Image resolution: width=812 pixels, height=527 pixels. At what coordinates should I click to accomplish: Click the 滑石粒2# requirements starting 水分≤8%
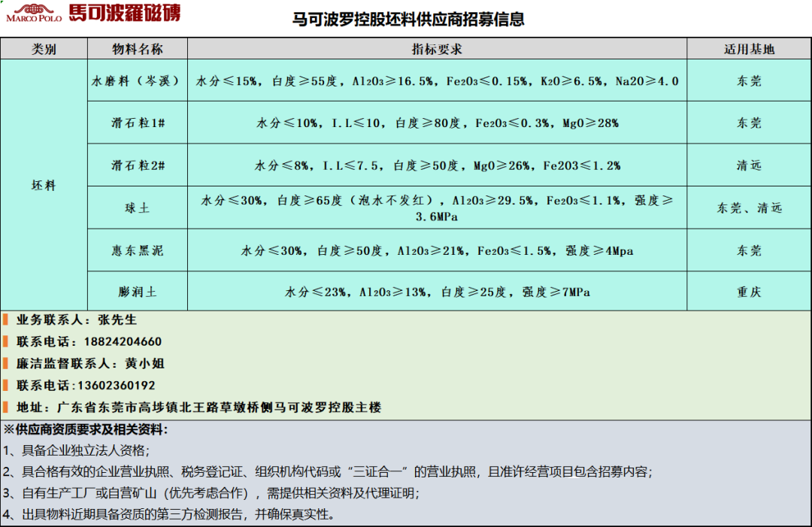(x=437, y=165)
